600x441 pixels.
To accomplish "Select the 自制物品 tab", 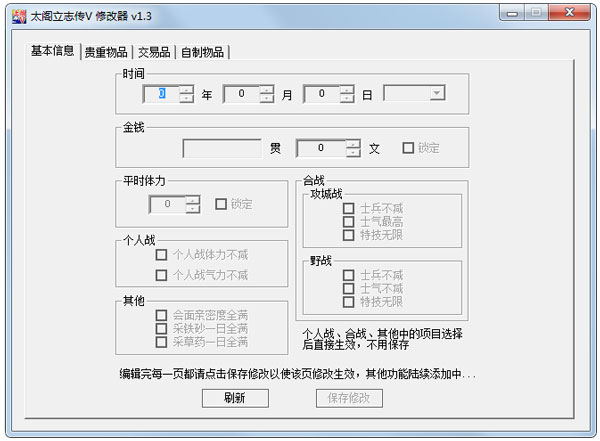I will (203, 52).
